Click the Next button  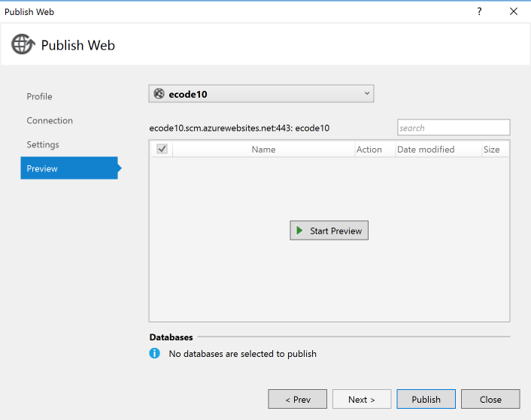pyautogui.click(x=362, y=399)
